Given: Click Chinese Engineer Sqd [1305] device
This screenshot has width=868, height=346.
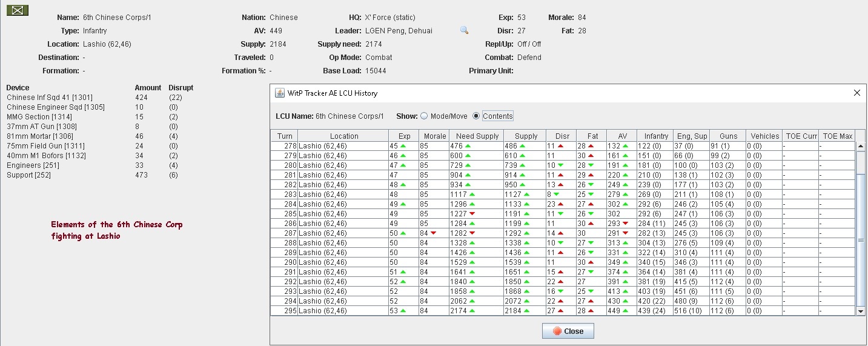Looking at the screenshot, I should pos(56,107).
